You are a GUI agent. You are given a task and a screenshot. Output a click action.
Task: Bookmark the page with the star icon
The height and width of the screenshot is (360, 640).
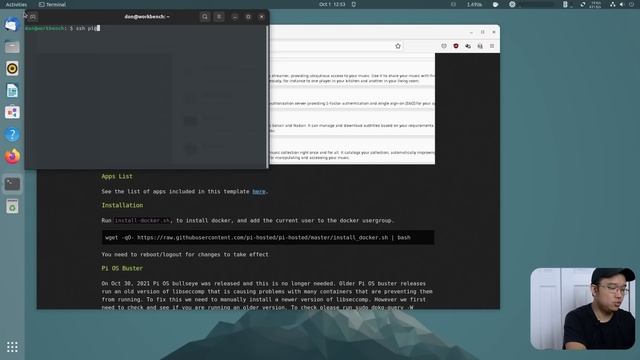point(398,46)
